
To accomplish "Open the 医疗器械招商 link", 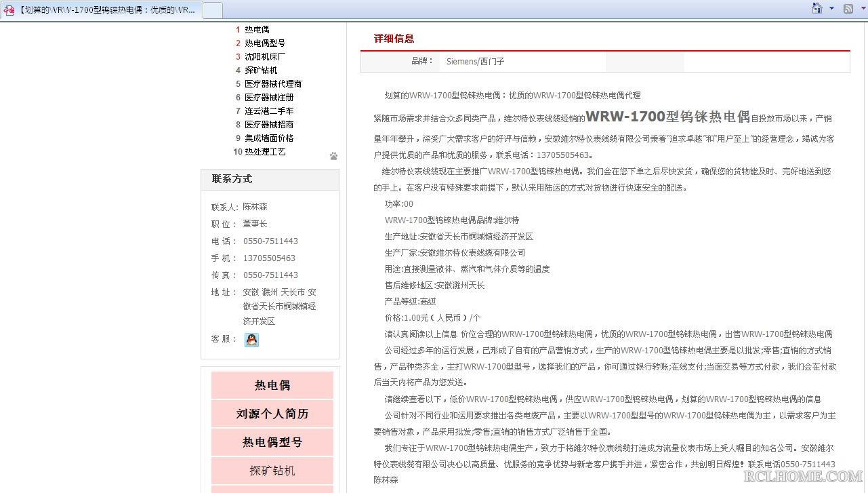I will (269, 125).
